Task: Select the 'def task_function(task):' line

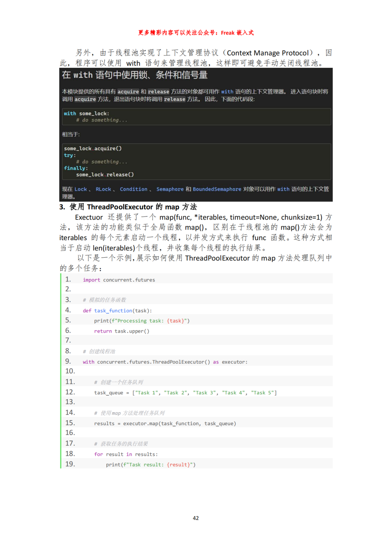Action: (117, 311)
